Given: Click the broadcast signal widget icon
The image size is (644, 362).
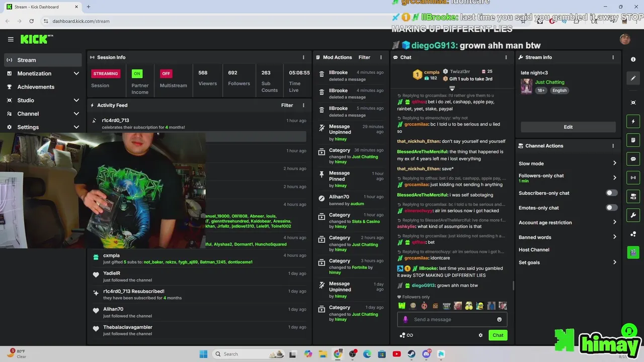Looking at the screenshot, I should tap(633, 177).
